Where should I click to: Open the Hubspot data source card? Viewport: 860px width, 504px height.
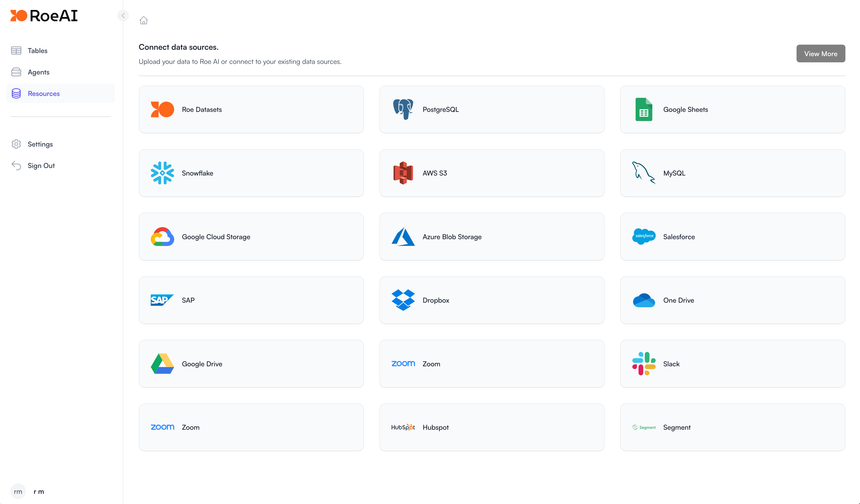click(x=491, y=427)
